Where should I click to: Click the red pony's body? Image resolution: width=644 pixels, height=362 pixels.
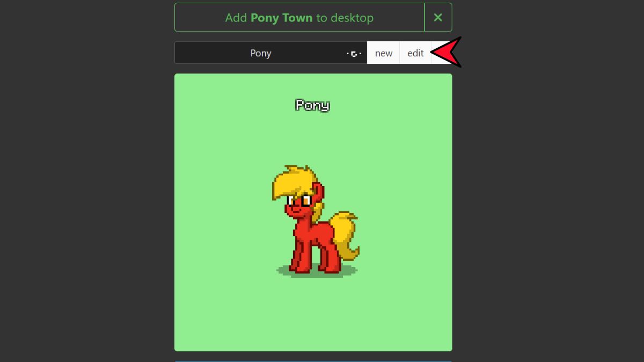(x=316, y=233)
